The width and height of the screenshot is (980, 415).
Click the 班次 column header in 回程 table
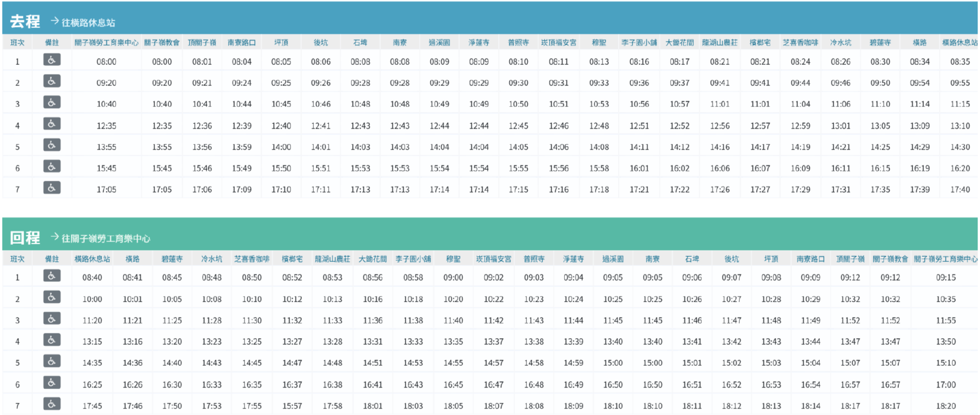pyautogui.click(x=17, y=259)
